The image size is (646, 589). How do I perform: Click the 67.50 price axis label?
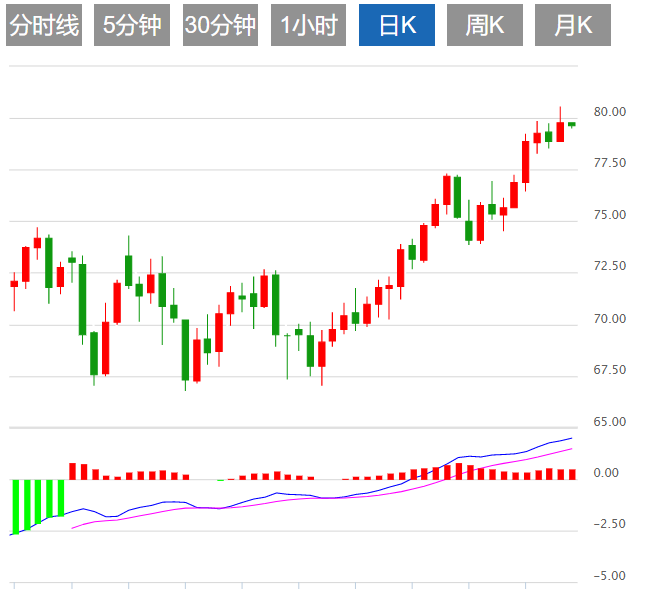pyautogui.click(x=610, y=370)
